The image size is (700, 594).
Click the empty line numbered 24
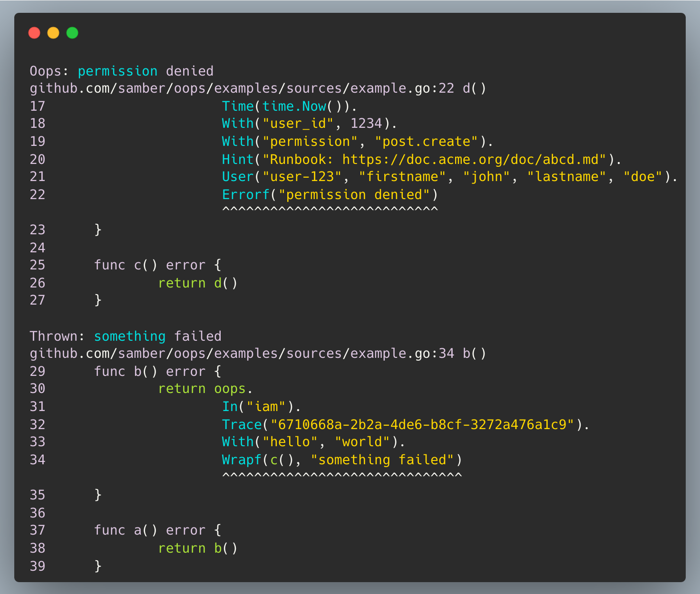tap(38, 248)
